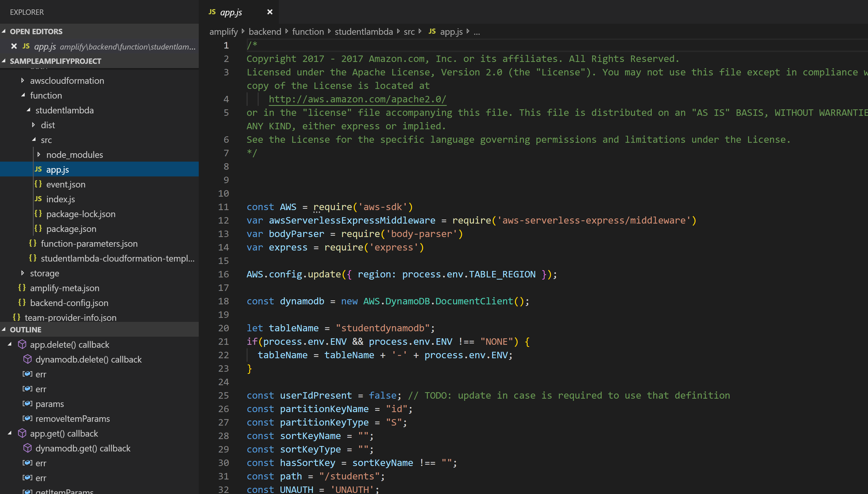Screen dimensions: 868x494
Task: Select the package-lock.json file icon
Action: 38,214
